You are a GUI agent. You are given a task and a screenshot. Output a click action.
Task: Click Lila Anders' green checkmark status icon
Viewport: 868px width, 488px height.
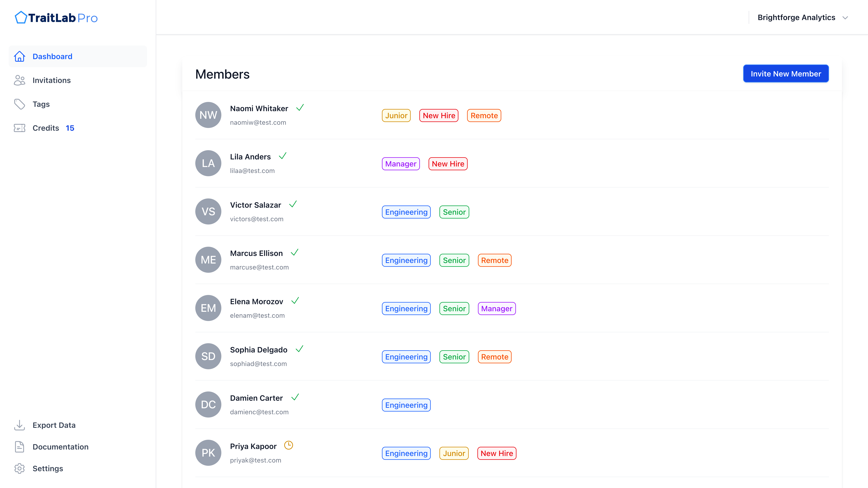283,156
